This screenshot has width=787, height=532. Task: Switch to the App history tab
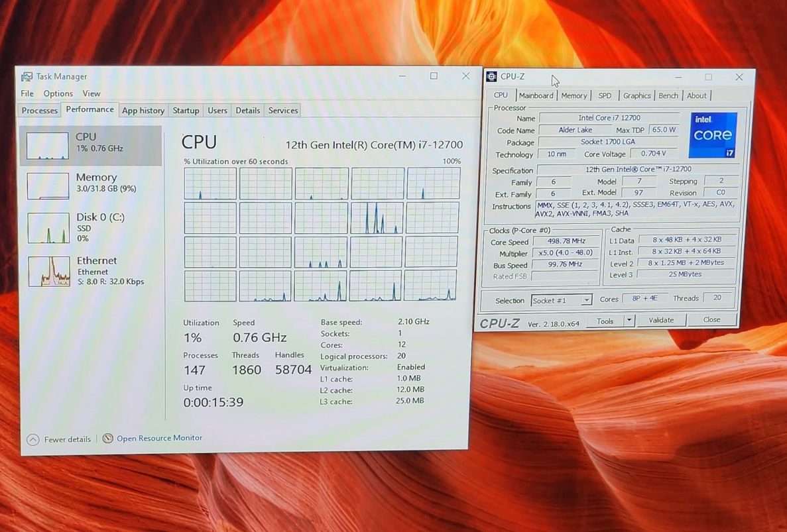(x=143, y=111)
